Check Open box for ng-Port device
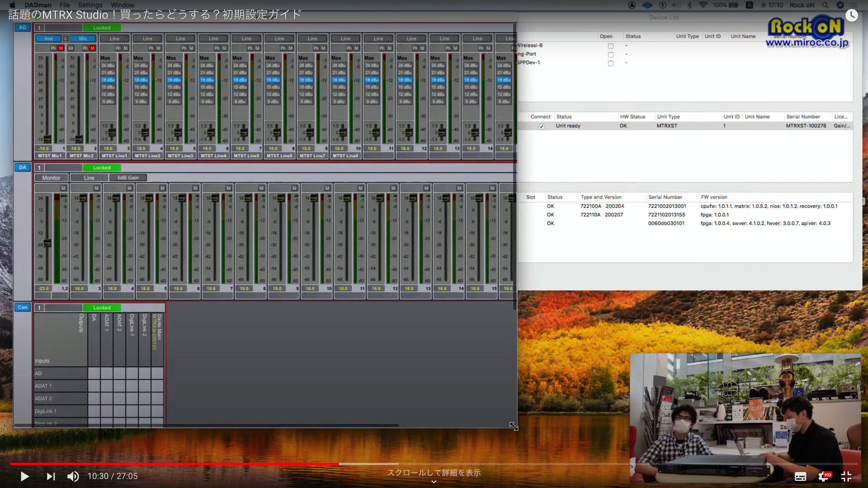 [611, 55]
